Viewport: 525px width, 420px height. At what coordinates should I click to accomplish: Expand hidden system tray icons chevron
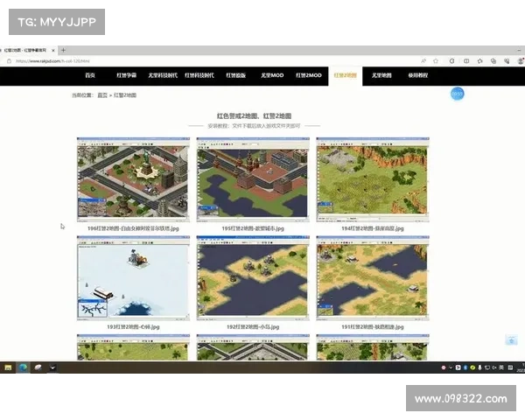click(x=451, y=367)
